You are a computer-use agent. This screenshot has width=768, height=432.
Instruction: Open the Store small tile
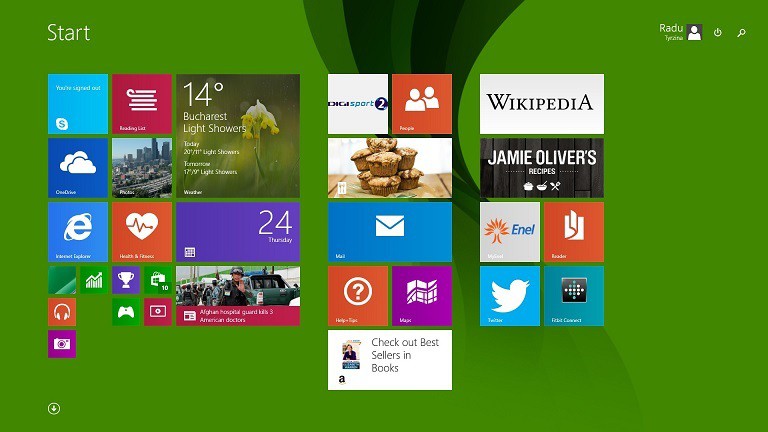[158, 280]
